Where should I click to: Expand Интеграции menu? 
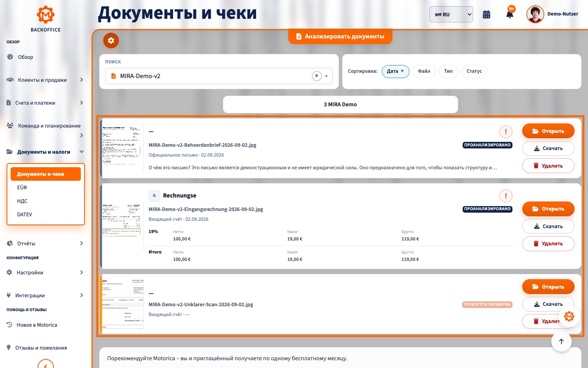(45, 296)
